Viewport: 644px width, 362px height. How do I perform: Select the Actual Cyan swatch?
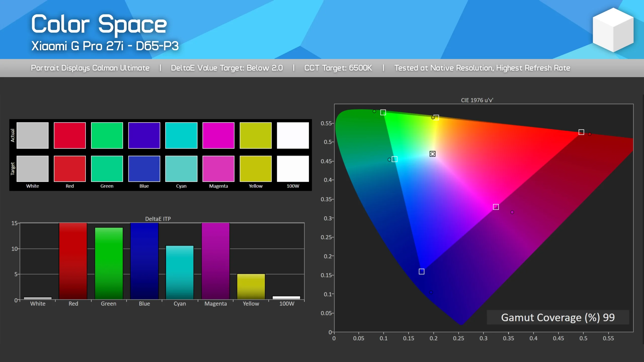click(181, 135)
